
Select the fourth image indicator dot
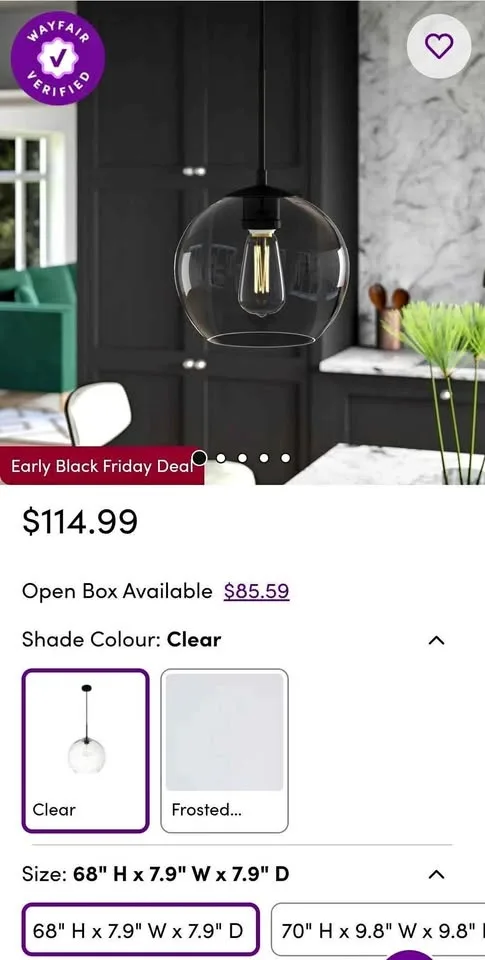coord(264,458)
